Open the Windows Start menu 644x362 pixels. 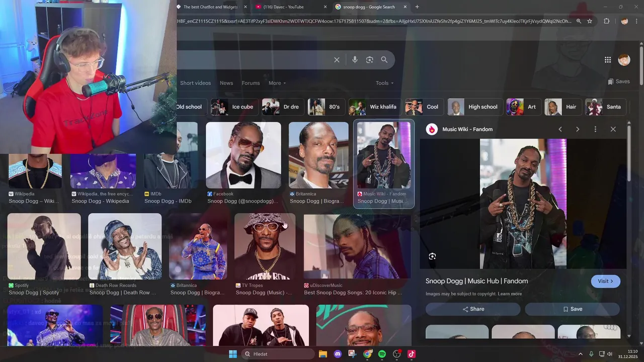(x=233, y=354)
